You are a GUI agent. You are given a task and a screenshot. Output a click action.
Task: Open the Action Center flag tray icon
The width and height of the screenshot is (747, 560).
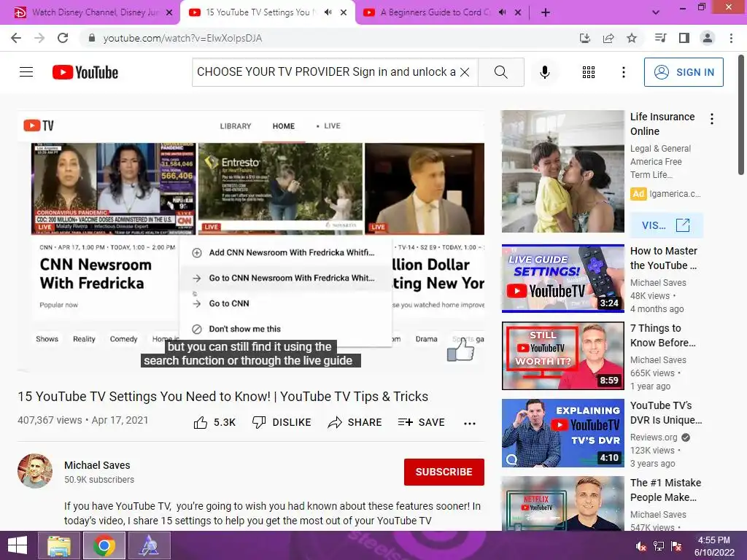(x=676, y=545)
